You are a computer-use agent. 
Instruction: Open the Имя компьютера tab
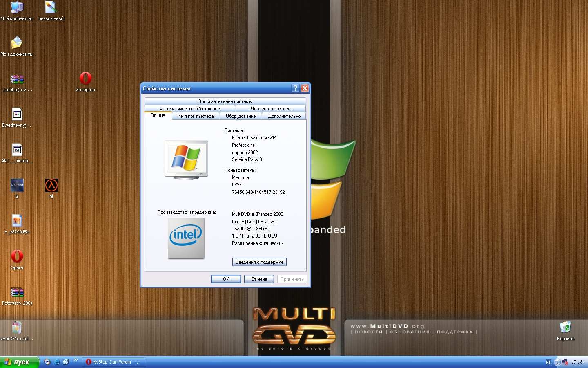click(x=195, y=116)
